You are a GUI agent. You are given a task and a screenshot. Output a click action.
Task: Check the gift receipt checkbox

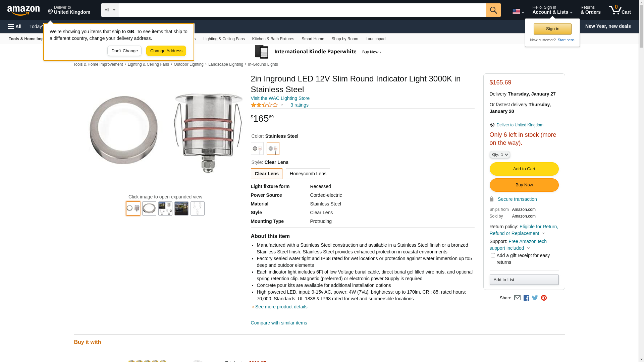493,255
